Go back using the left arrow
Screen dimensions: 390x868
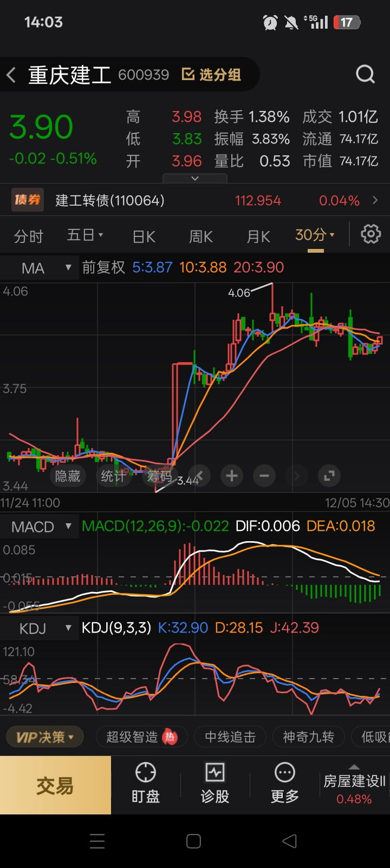(x=11, y=75)
